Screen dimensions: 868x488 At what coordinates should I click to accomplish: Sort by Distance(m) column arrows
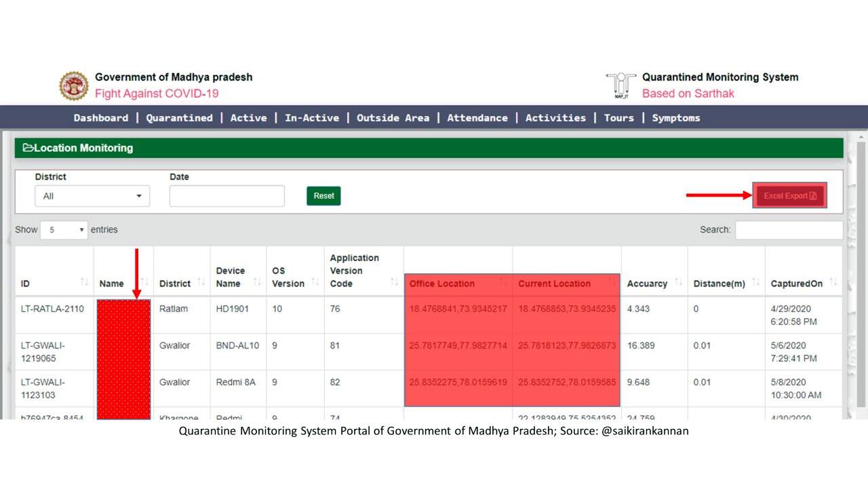point(755,282)
